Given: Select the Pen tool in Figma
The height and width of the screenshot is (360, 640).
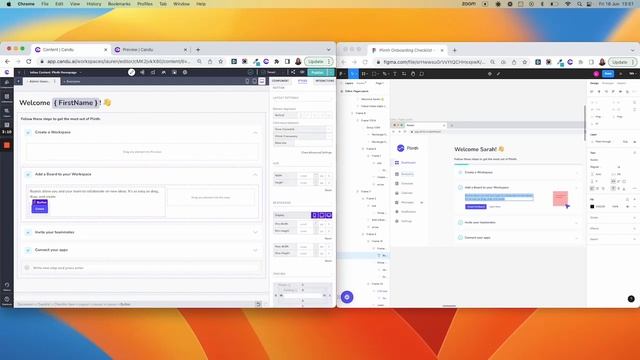Looking at the screenshot, I should [385, 74].
